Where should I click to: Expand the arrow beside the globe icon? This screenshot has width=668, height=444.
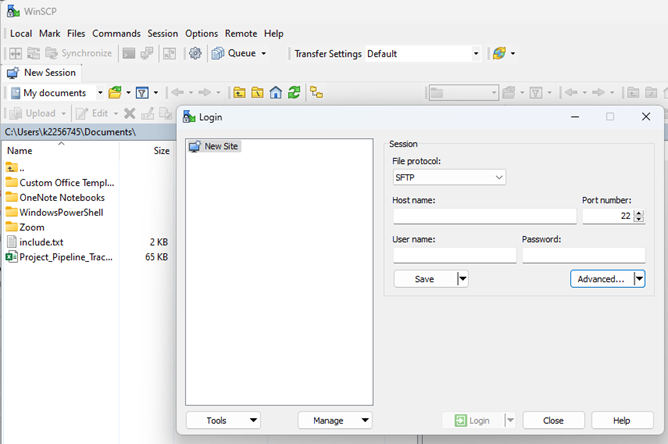[513, 54]
